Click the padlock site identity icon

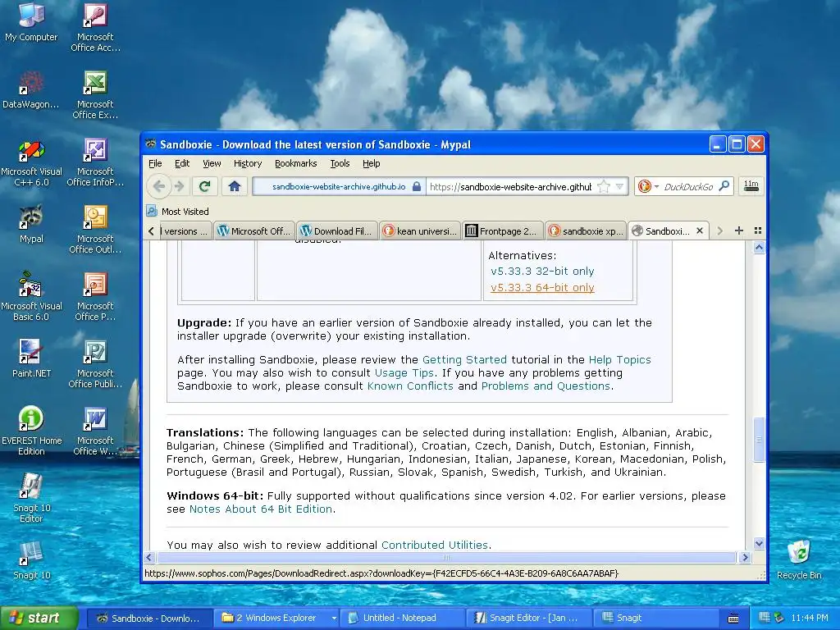pyautogui.click(x=416, y=186)
